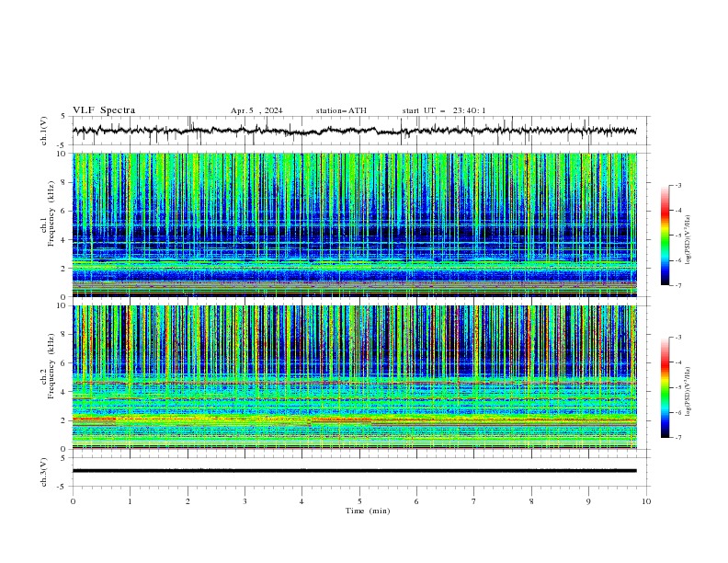The image size is (728, 563).
Task: Click the "-5" tick on lower color bar
Action: pyautogui.click(x=677, y=387)
